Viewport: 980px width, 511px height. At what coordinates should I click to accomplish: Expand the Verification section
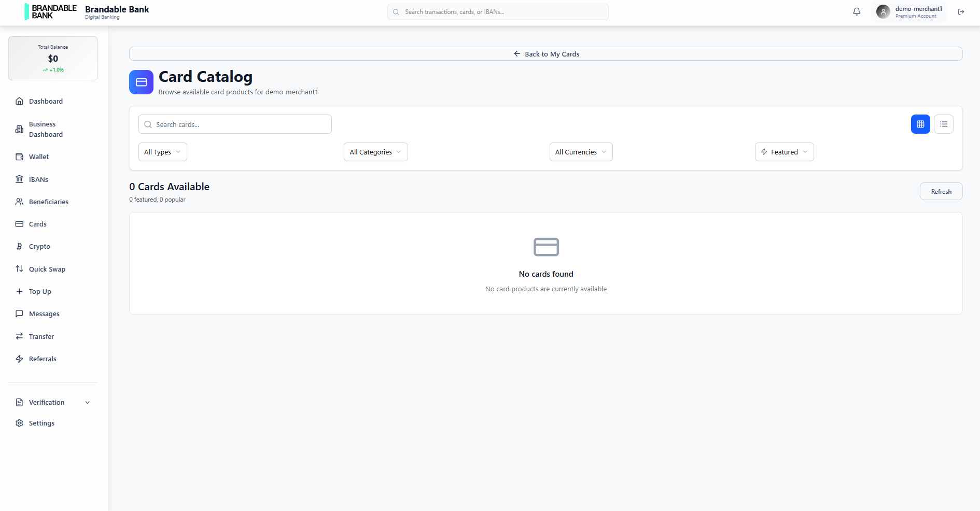(52, 402)
